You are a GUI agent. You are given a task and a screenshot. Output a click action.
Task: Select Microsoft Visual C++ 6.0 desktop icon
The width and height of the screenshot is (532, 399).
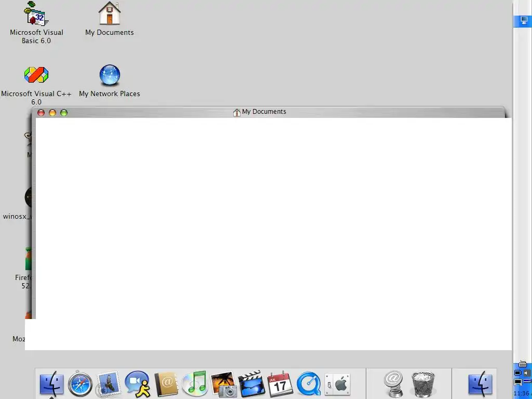[x=36, y=86]
